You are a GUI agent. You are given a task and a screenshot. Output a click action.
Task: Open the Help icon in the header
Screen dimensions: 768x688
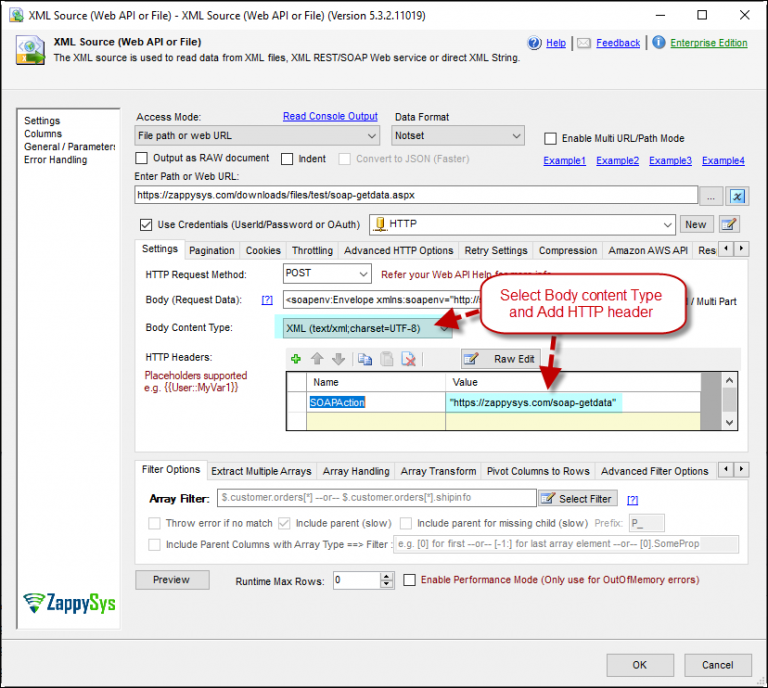[535, 43]
